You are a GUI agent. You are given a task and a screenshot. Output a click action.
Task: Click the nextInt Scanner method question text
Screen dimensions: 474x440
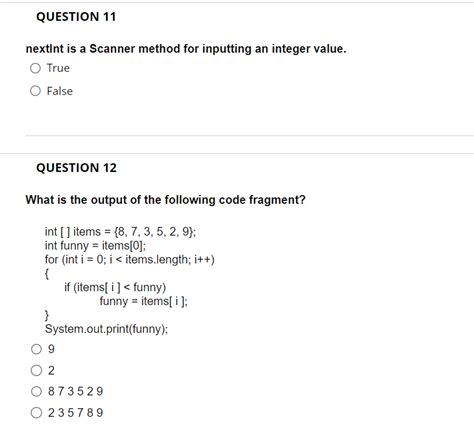pos(186,49)
